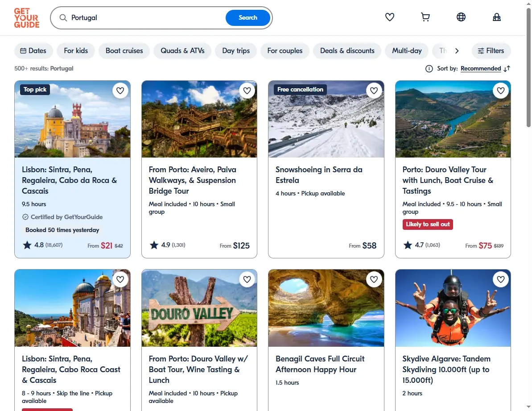Image resolution: width=532 pixels, height=411 pixels.
Task: Open the shopping cart icon
Action: coord(425,17)
